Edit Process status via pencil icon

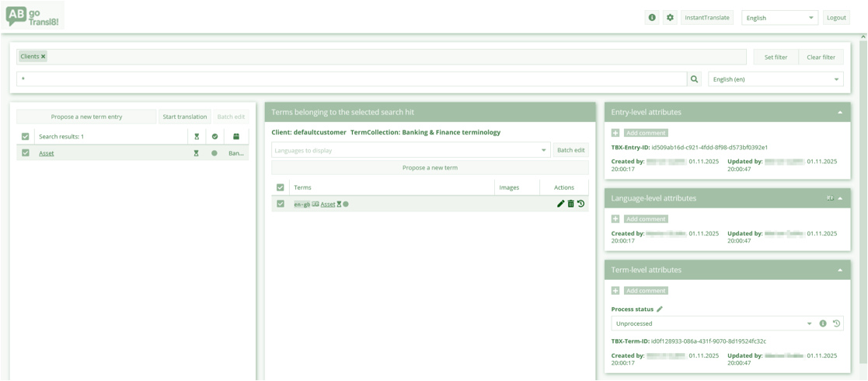coord(660,309)
